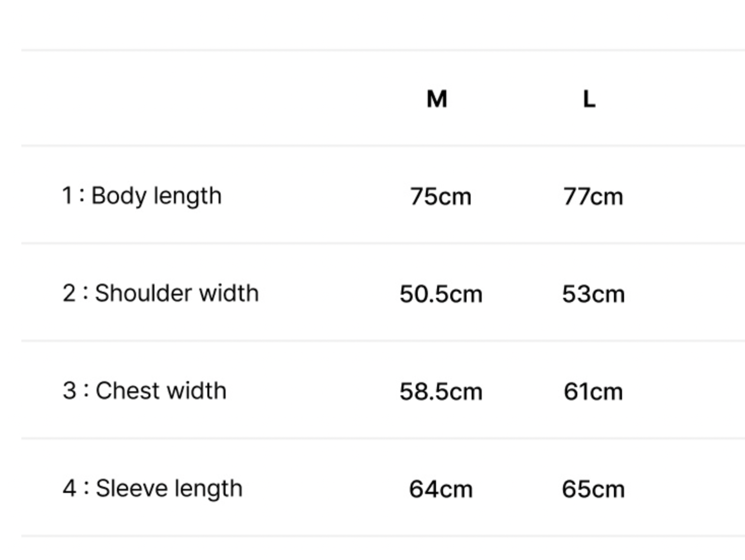
Task: Click the Body length row label
Action: [x=142, y=197]
